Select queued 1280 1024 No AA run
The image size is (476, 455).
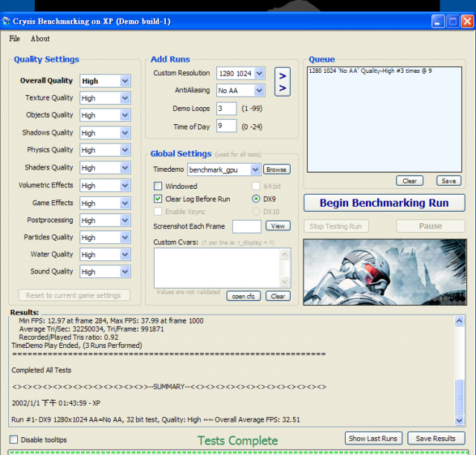pos(370,71)
